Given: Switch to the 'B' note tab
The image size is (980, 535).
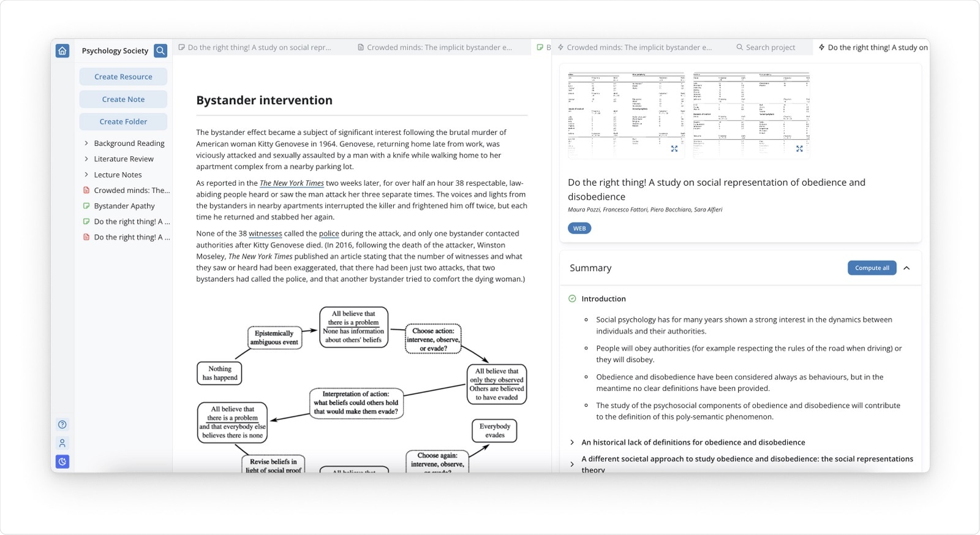Looking at the screenshot, I should click(x=543, y=47).
